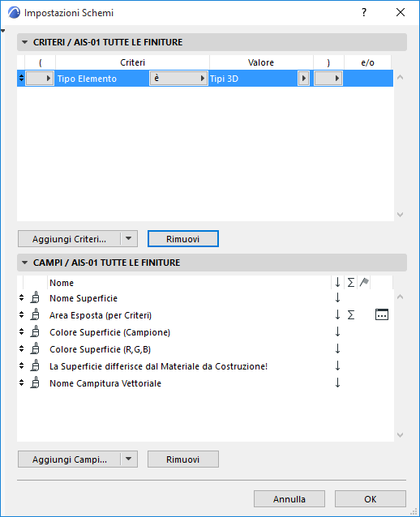Click the sort arrow column header icon
This screenshot has width=420, height=517.
click(x=337, y=282)
